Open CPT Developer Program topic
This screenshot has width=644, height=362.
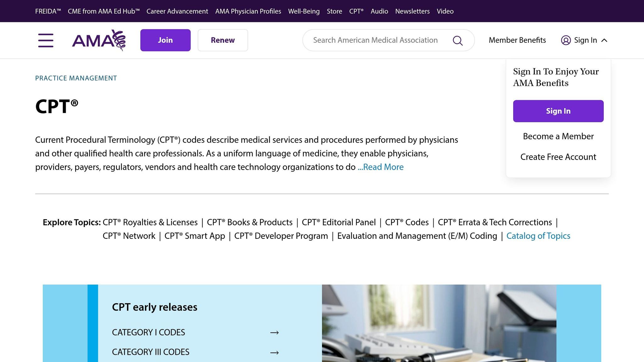(x=281, y=236)
